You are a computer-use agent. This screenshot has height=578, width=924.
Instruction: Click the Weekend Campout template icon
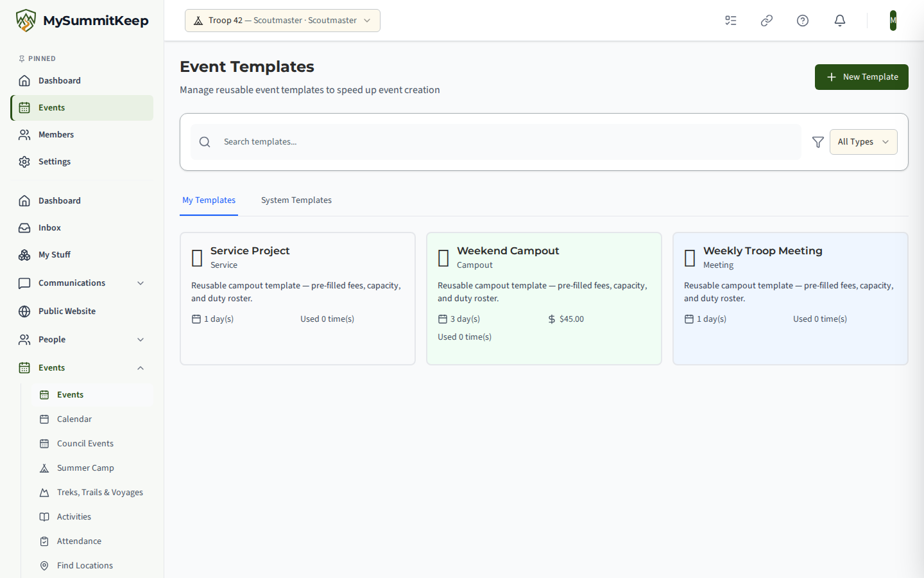pos(443,258)
